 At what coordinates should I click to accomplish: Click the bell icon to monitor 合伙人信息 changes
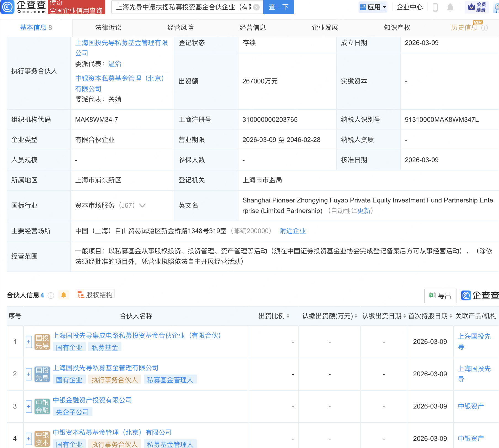64,295
